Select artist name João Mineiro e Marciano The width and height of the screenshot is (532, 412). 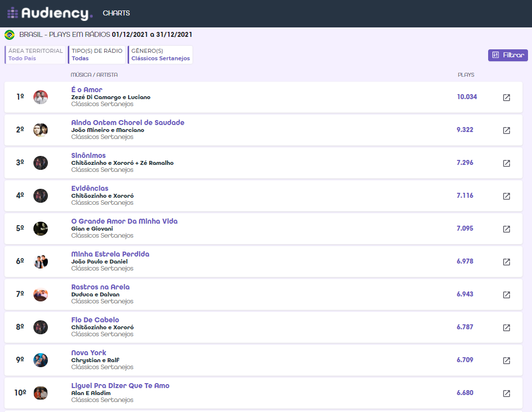[x=108, y=130]
